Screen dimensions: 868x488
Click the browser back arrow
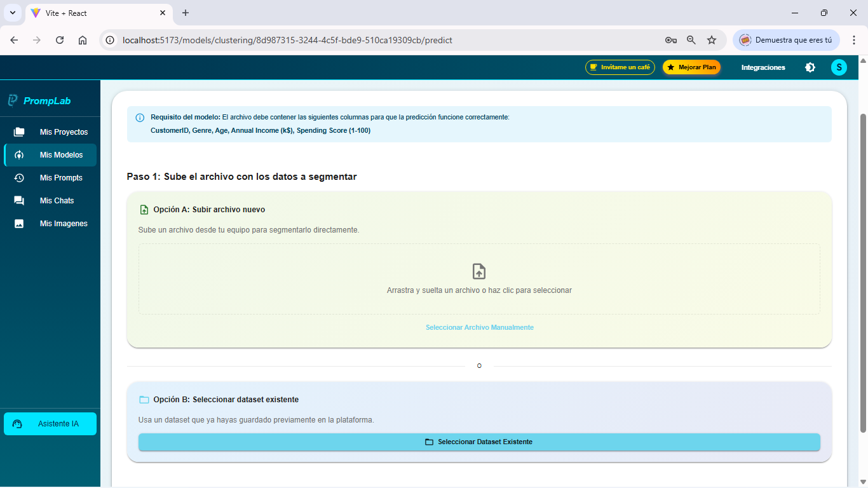click(14, 40)
